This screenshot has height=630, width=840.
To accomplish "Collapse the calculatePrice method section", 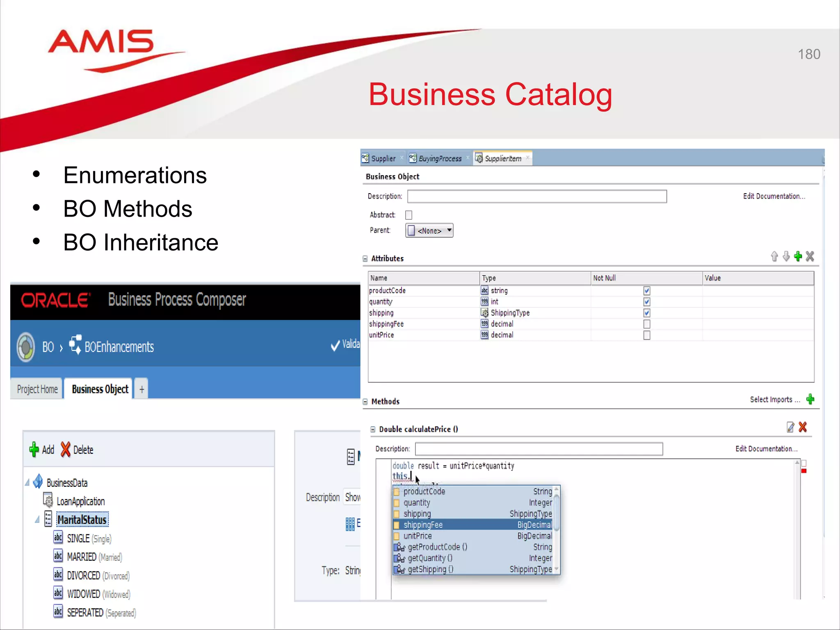I will click(373, 429).
